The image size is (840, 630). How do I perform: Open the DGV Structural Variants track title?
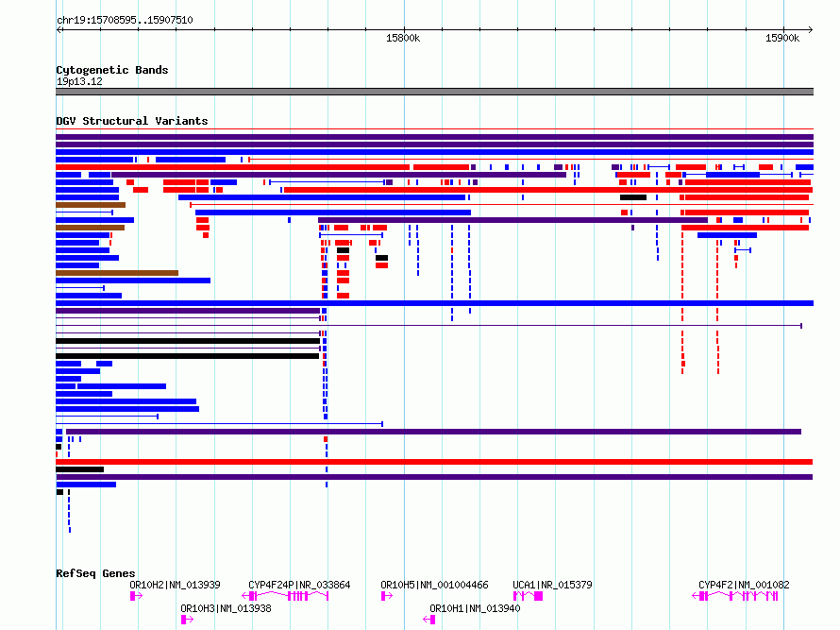132,121
